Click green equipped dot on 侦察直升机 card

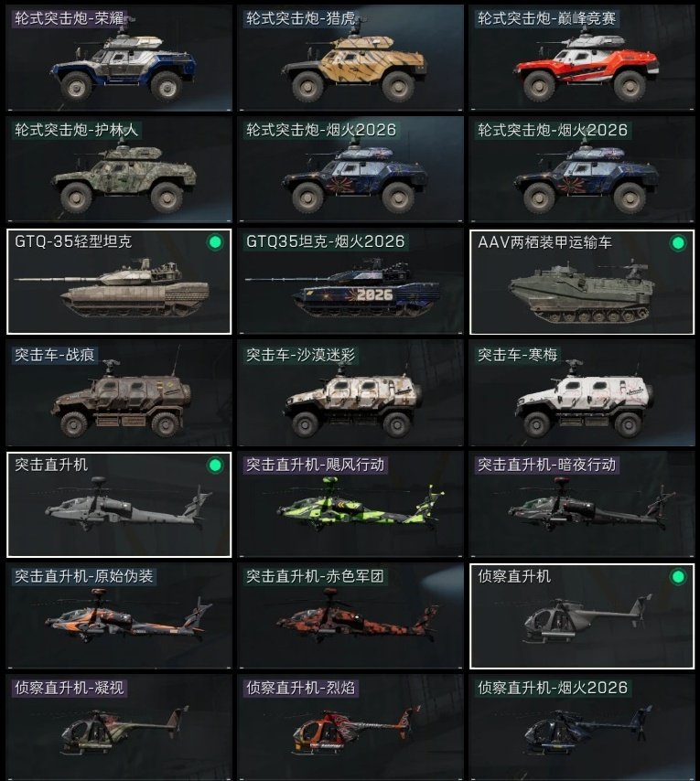coord(678,577)
